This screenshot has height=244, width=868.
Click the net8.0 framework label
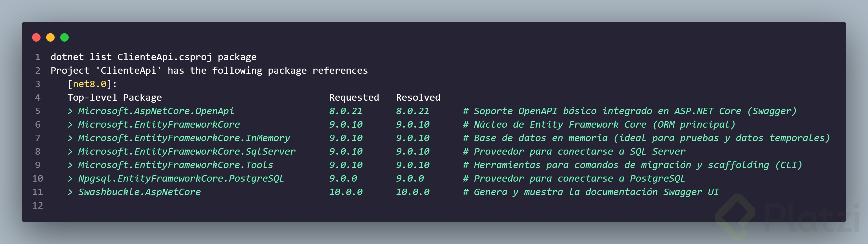(x=90, y=84)
